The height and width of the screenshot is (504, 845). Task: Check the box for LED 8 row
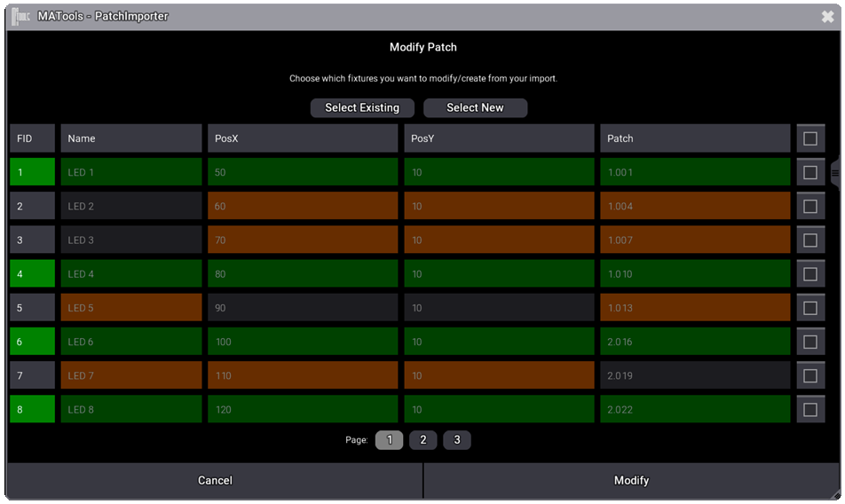click(810, 410)
